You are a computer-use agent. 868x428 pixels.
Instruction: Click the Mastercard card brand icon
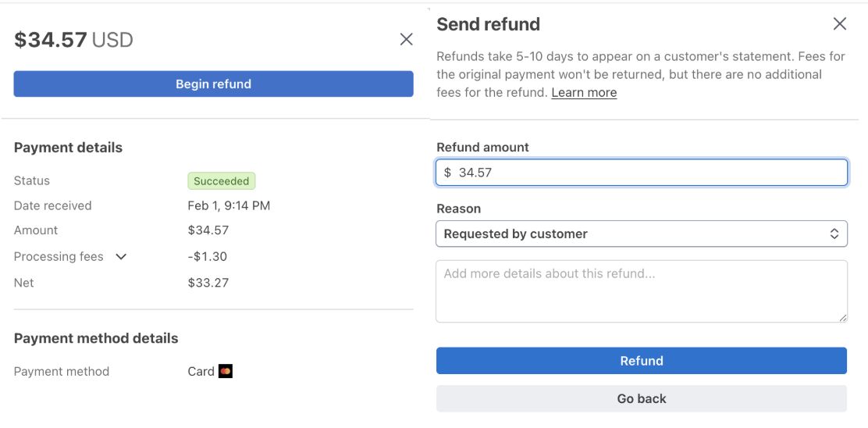tap(226, 371)
